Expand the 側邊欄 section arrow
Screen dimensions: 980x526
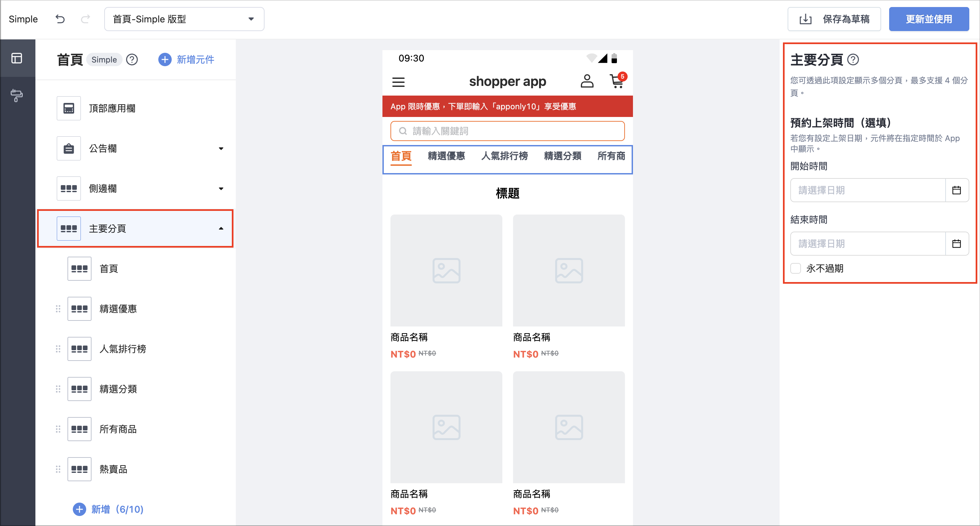point(221,189)
